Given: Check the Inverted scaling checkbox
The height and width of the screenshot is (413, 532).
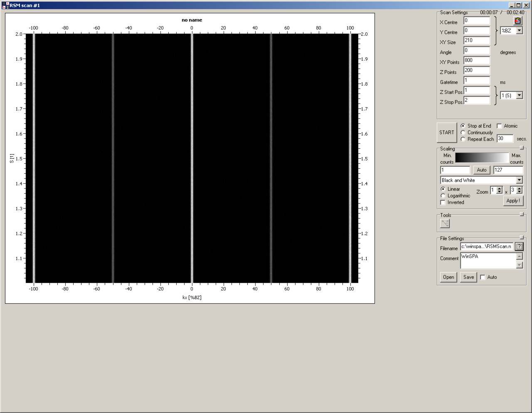Looking at the screenshot, I should [x=443, y=202].
